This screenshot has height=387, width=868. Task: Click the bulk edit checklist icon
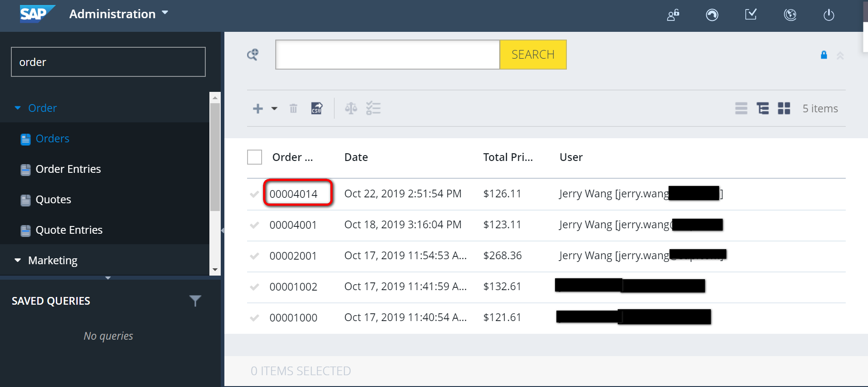pyautogui.click(x=373, y=108)
